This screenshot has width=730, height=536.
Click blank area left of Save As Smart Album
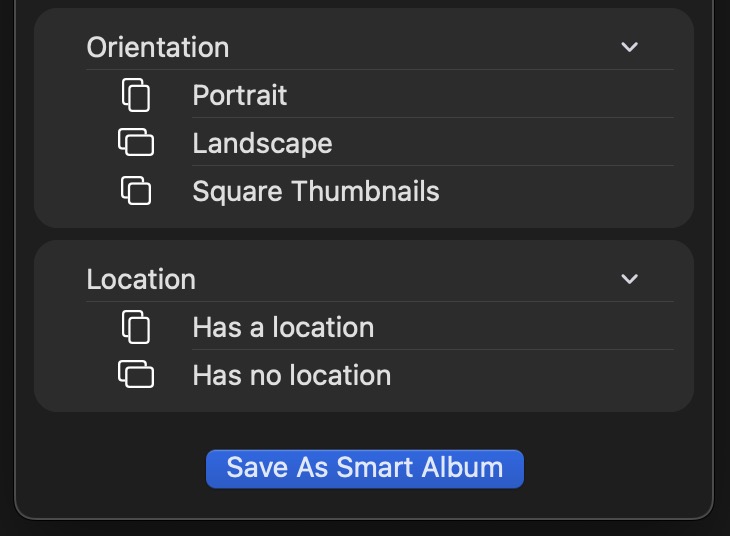(x=110, y=468)
